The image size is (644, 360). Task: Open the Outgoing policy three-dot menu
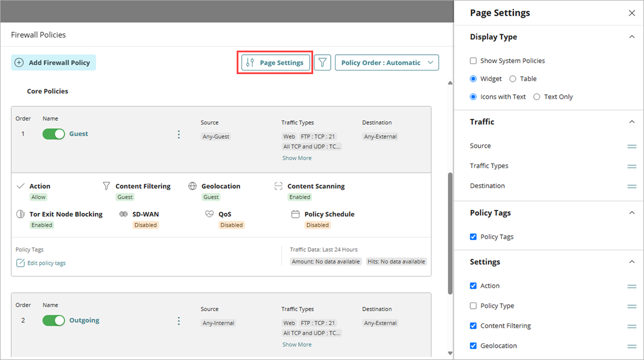[179, 321]
